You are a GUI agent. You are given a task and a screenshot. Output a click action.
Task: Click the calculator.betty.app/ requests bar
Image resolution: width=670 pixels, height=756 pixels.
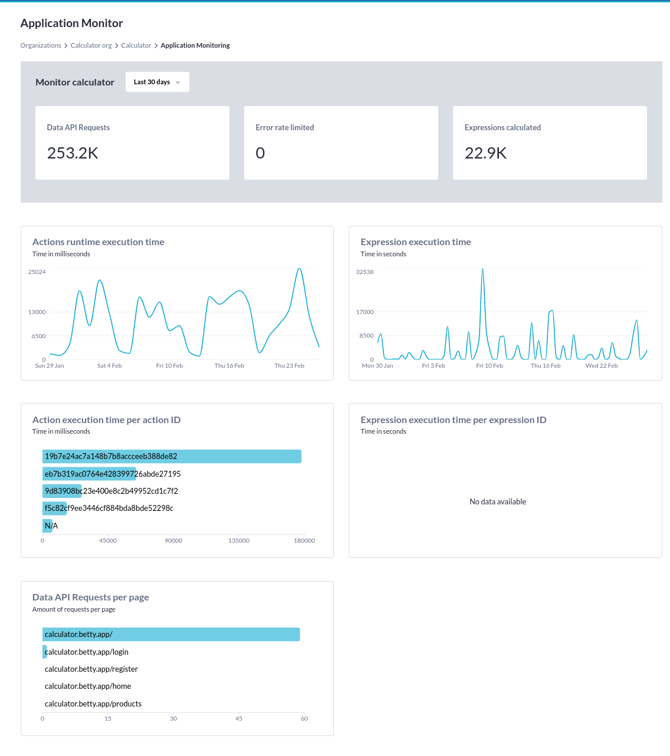pos(171,634)
